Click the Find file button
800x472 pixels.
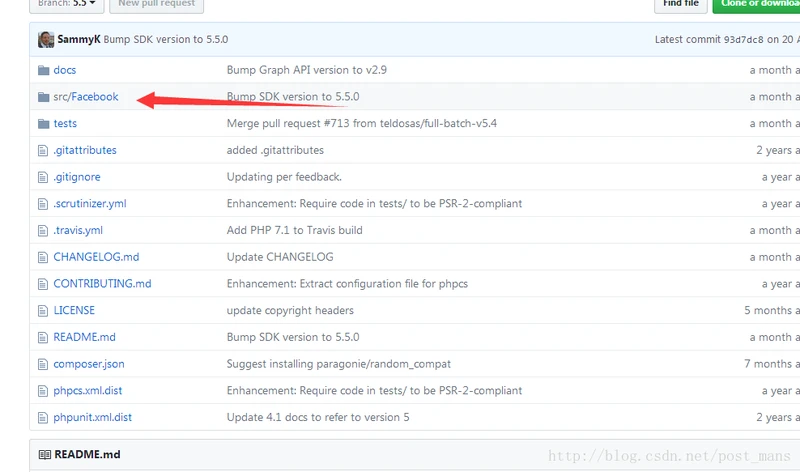pos(681,4)
